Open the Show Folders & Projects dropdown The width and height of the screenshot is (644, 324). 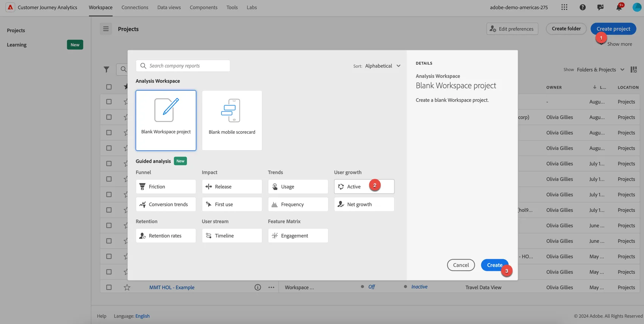point(601,69)
